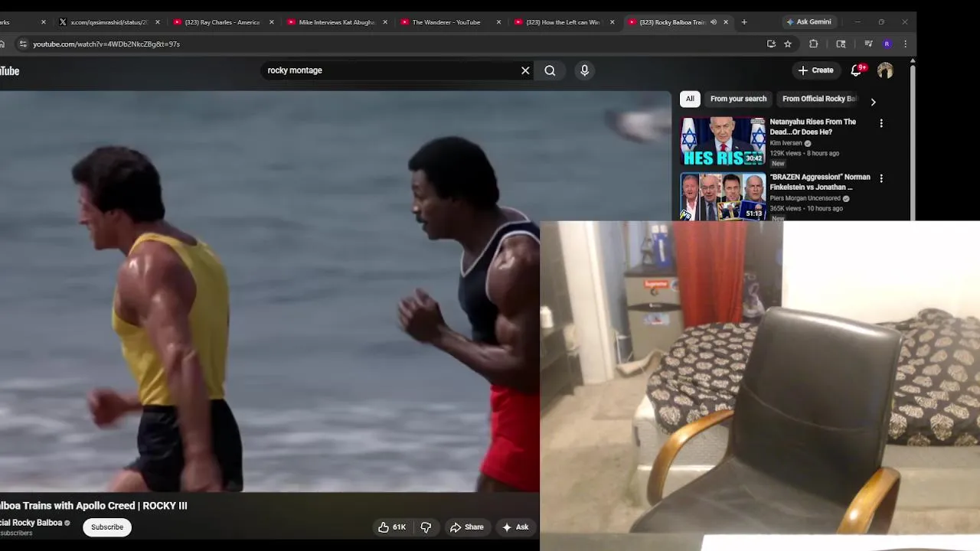Open options for Netanyahu Rises video
Viewport: 980px width, 551px height.
pyautogui.click(x=881, y=123)
